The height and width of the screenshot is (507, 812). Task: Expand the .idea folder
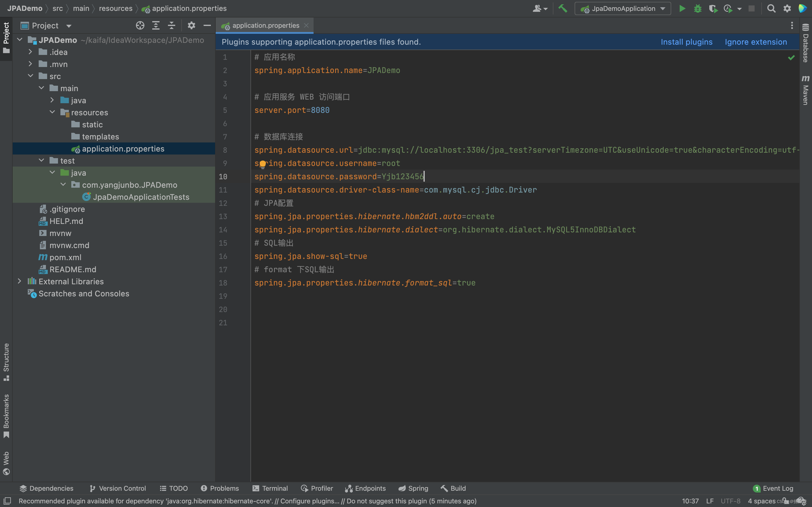30,52
